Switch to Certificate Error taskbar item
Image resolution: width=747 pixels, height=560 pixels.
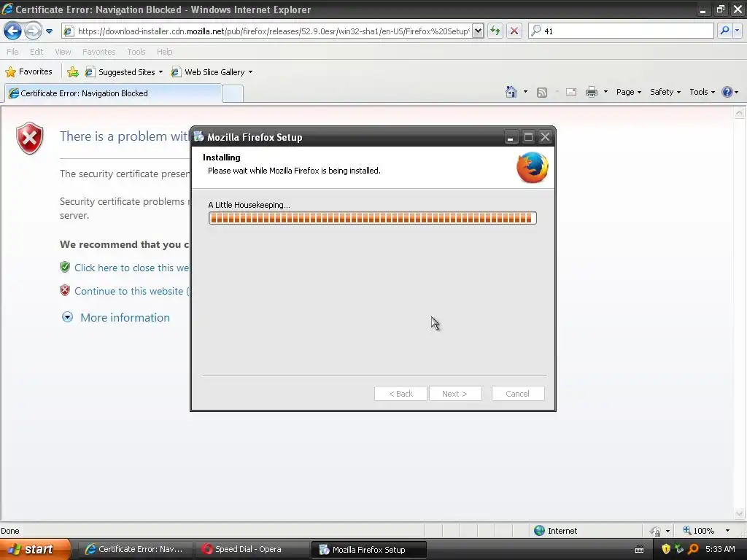(x=135, y=550)
